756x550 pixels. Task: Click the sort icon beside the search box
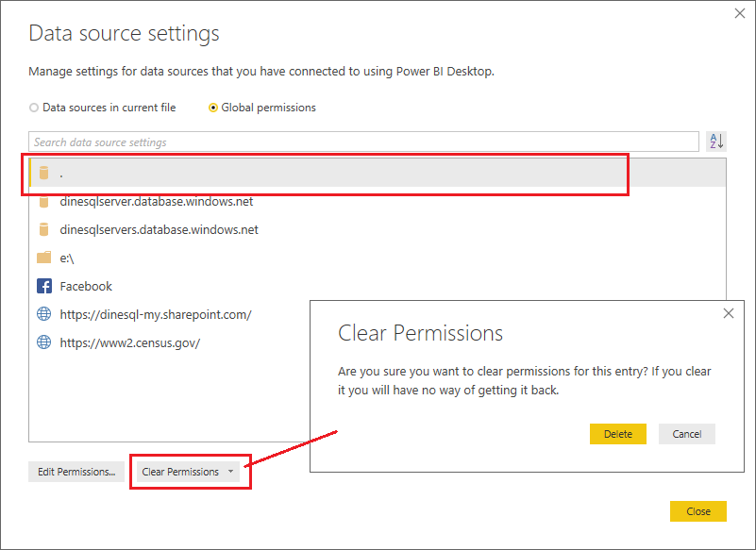click(716, 140)
